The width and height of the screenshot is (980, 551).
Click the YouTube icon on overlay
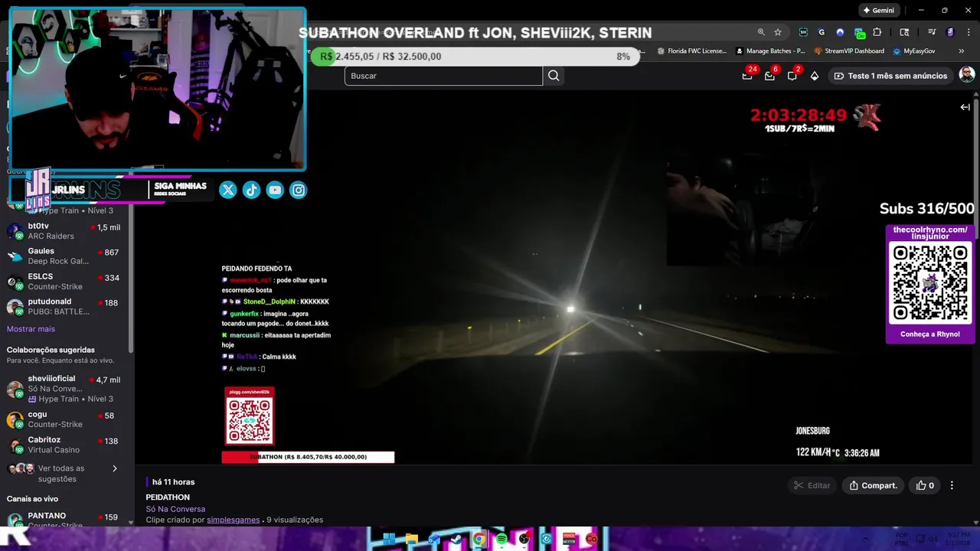pos(275,190)
